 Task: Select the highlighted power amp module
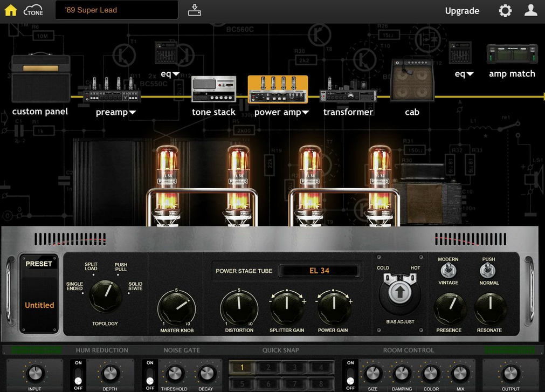pos(278,90)
